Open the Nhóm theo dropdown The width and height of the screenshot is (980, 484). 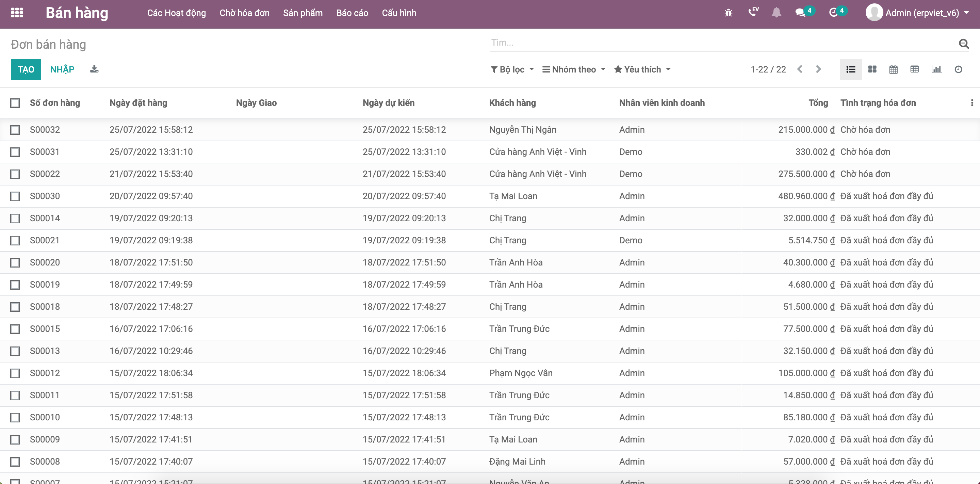574,69
